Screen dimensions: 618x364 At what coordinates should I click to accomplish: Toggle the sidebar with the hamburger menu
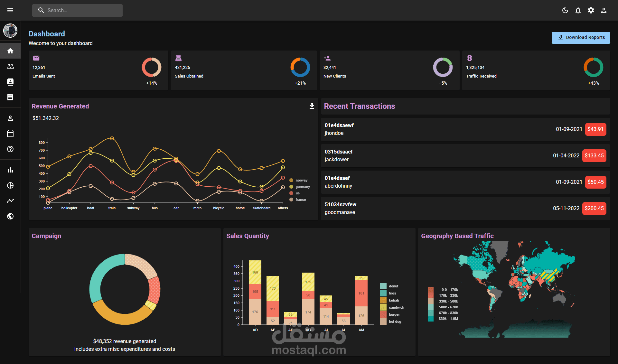(10, 10)
